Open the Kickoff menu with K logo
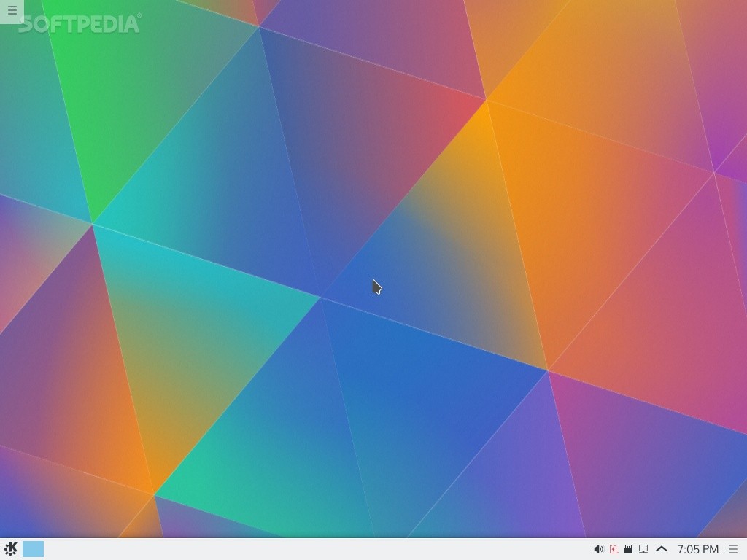This screenshot has height=560, width=747. point(11,549)
